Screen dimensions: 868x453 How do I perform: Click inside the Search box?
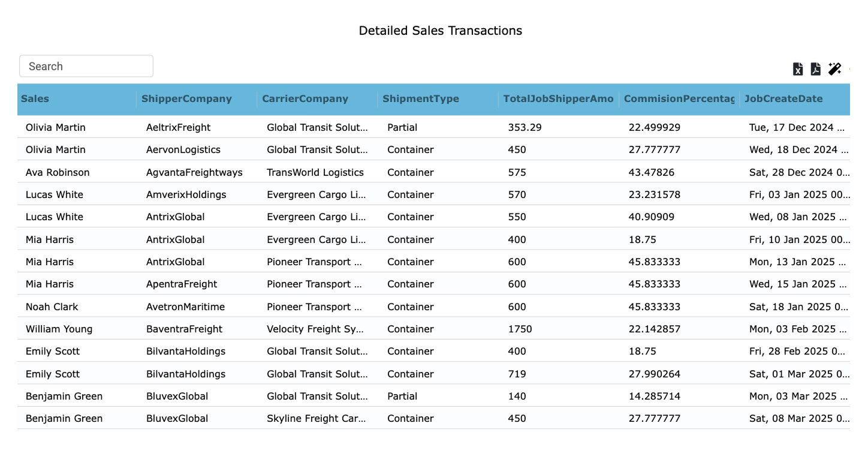click(x=86, y=66)
